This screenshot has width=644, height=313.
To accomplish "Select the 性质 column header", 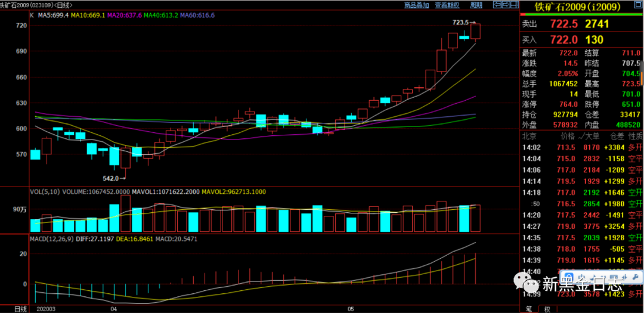I will click(636, 136).
